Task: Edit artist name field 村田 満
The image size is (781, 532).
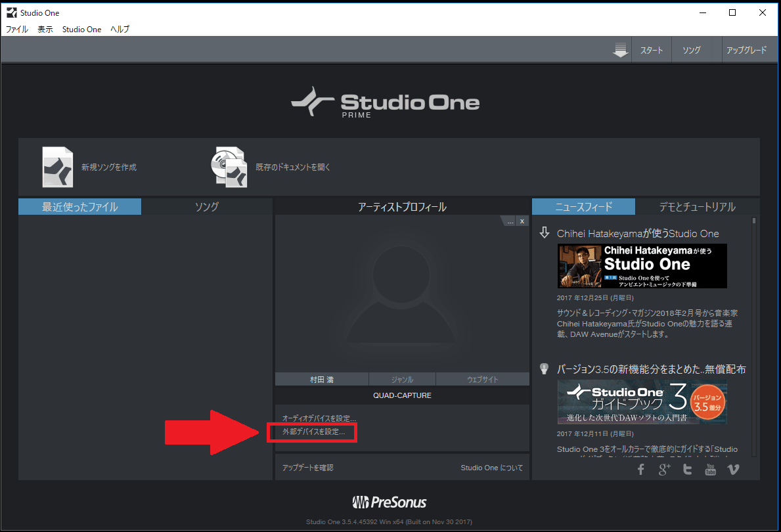Action: click(x=322, y=380)
